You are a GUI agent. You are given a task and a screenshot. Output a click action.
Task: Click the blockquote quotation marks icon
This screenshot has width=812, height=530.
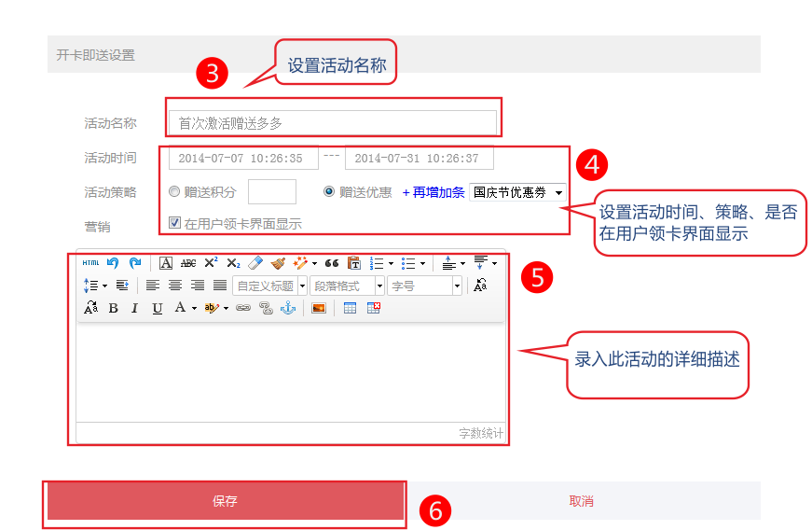click(331, 263)
